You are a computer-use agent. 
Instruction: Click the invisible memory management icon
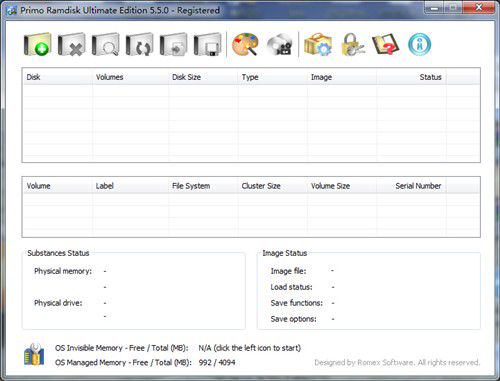[x=34, y=354]
